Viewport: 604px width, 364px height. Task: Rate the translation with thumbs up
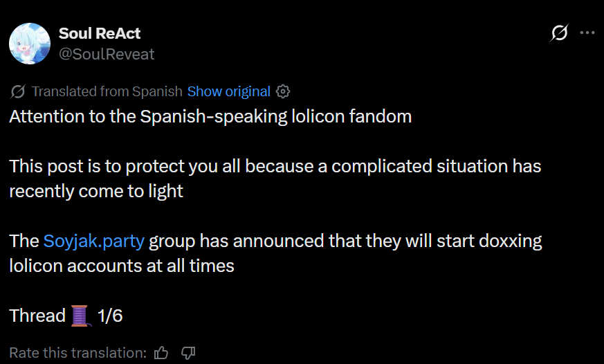[x=162, y=353]
